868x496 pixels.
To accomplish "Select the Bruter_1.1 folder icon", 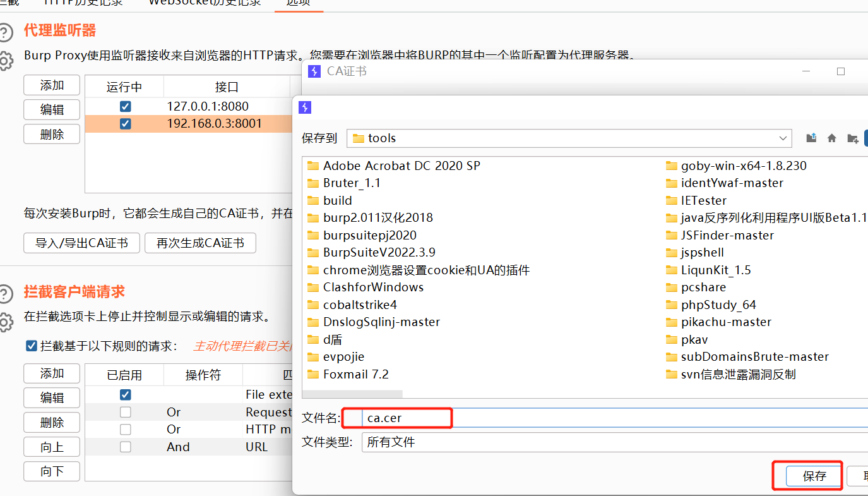I will point(313,183).
